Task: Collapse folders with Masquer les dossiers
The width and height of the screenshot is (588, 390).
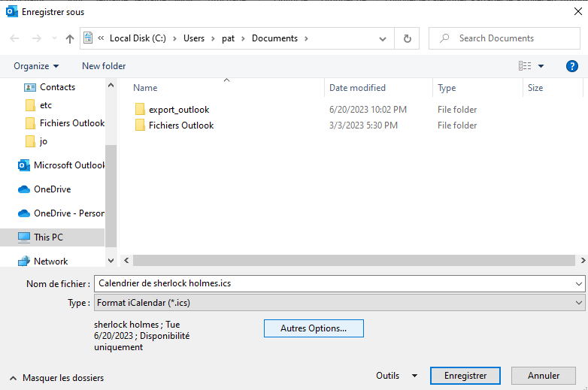Action: coord(56,378)
